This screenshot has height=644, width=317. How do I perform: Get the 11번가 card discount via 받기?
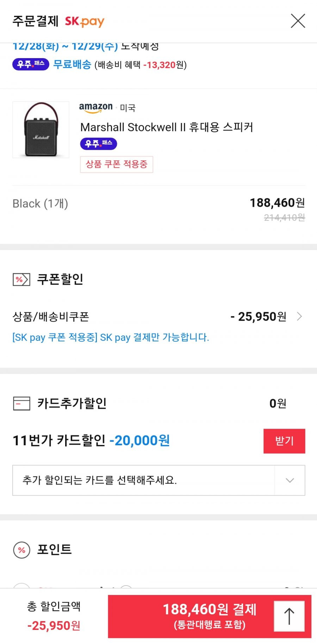coord(284,441)
